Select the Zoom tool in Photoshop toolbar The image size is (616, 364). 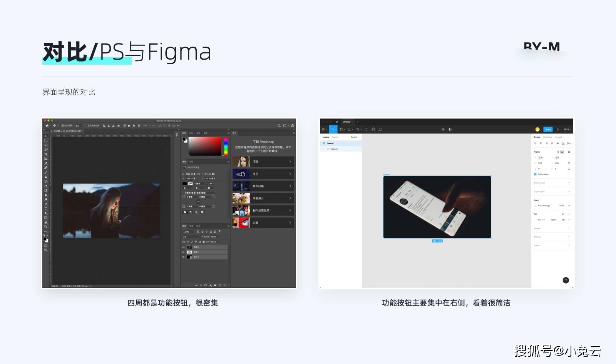pyautogui.click(x=46, y=227)
